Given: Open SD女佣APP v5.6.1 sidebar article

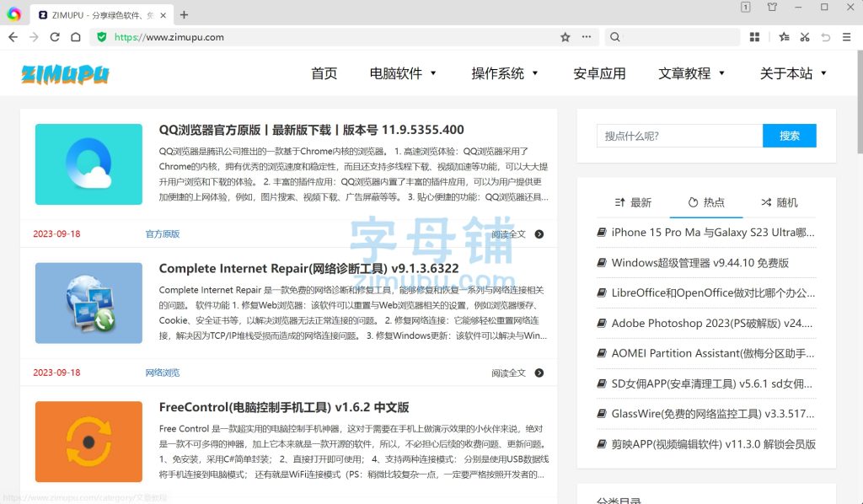Looking at the screenshot, I should click(x=711, y=383).
